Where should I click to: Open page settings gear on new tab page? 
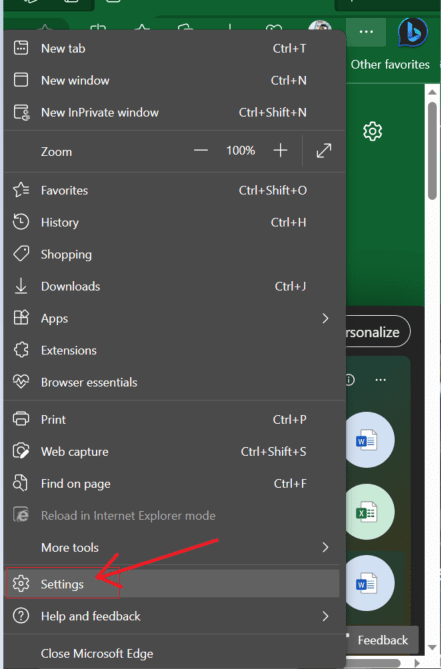click(x=372, y=131)
